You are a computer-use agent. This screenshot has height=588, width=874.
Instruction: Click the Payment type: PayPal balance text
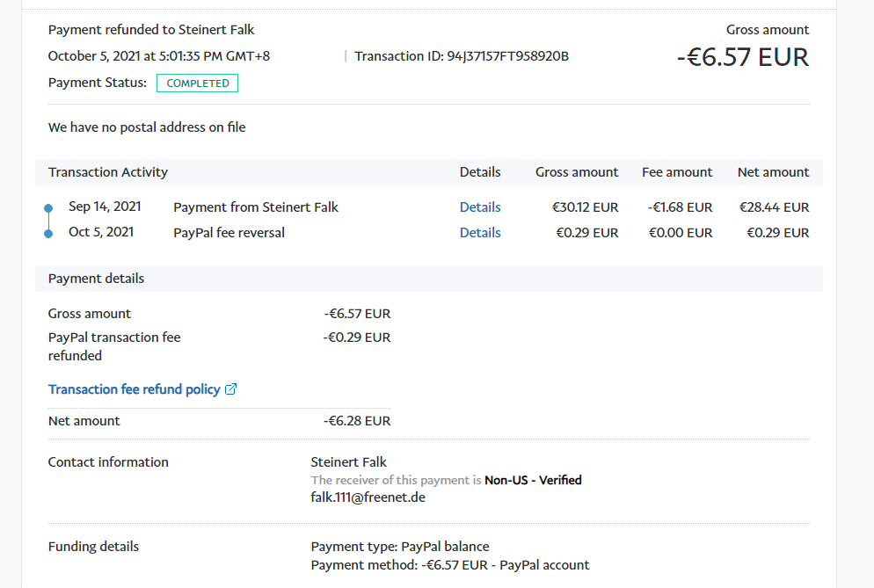coord(400,547)
